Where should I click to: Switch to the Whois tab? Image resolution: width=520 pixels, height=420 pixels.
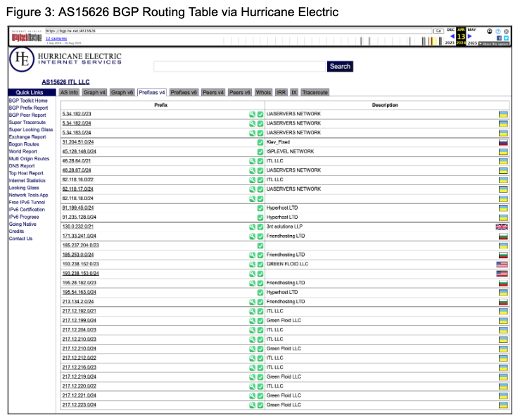(x=263, y=92)
